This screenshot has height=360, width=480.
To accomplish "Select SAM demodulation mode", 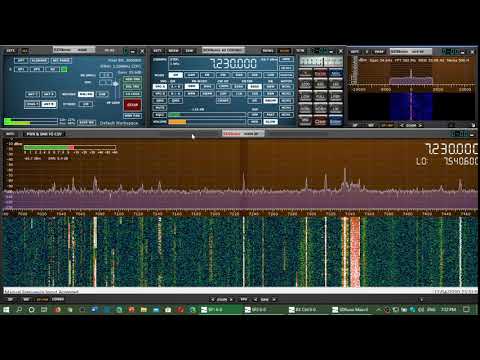I will [x=191, y=75].
